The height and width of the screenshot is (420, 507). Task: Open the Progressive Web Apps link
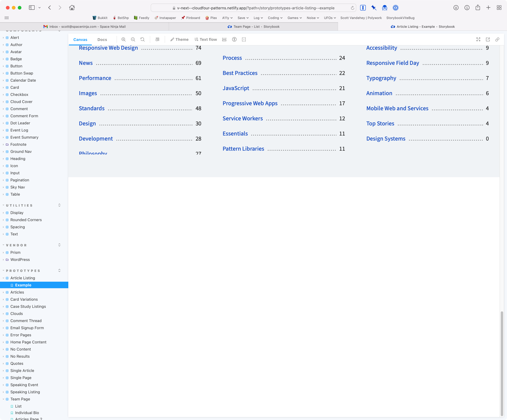click(x=250, y=103)
